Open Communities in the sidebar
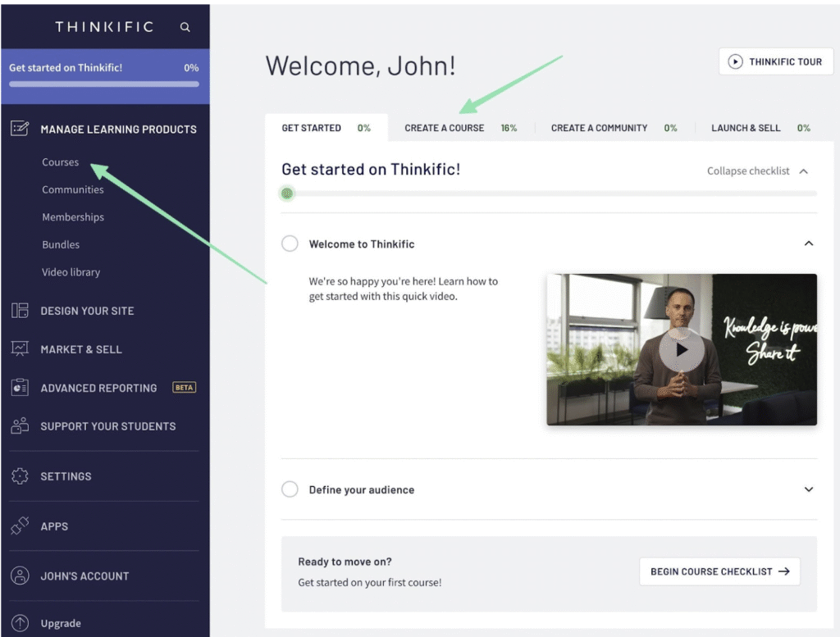 [73, 189]
